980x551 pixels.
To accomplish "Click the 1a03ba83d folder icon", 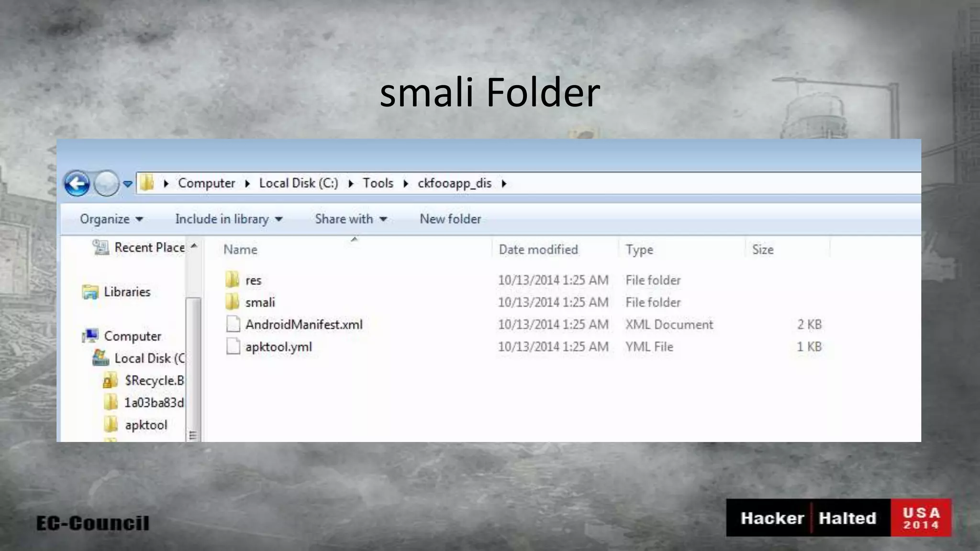I will click(x=111, y=402).
